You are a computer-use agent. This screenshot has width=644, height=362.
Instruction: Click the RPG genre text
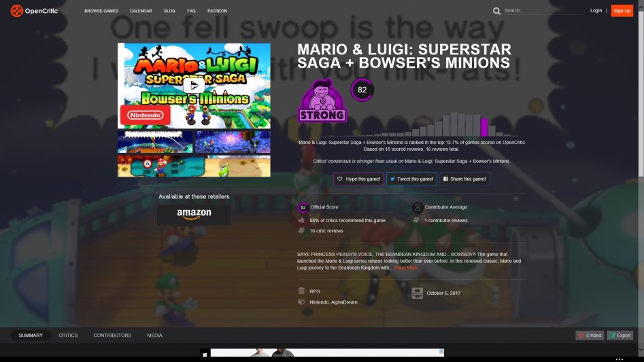tap(315, 291)
